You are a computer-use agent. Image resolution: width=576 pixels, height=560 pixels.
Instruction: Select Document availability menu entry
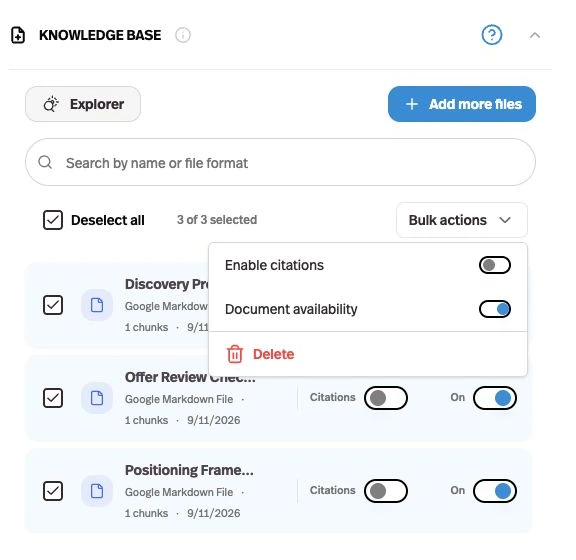pos(368,309)
